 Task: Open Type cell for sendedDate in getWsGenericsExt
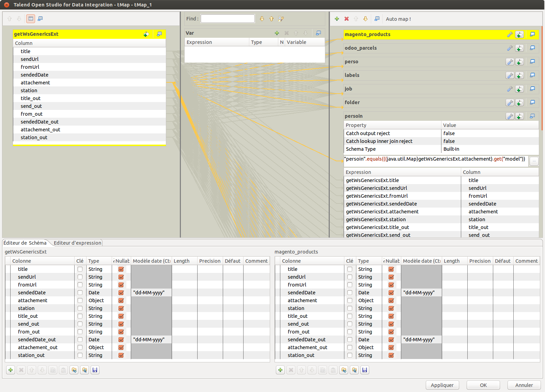99,293
